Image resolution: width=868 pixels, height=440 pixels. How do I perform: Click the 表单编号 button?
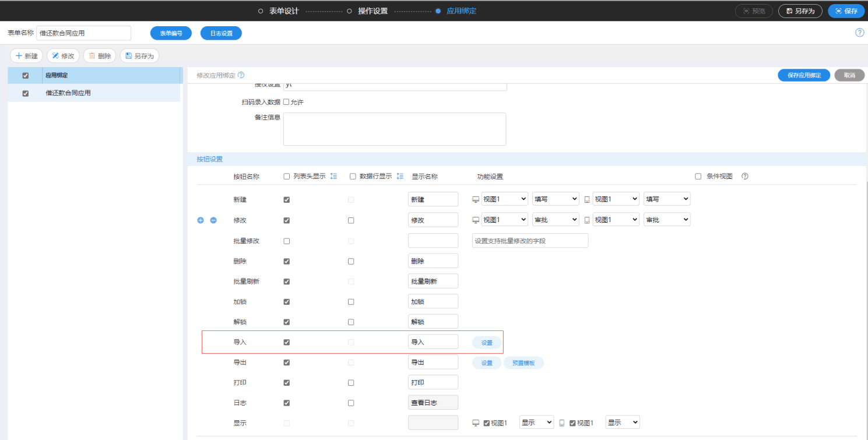(171, 33)
